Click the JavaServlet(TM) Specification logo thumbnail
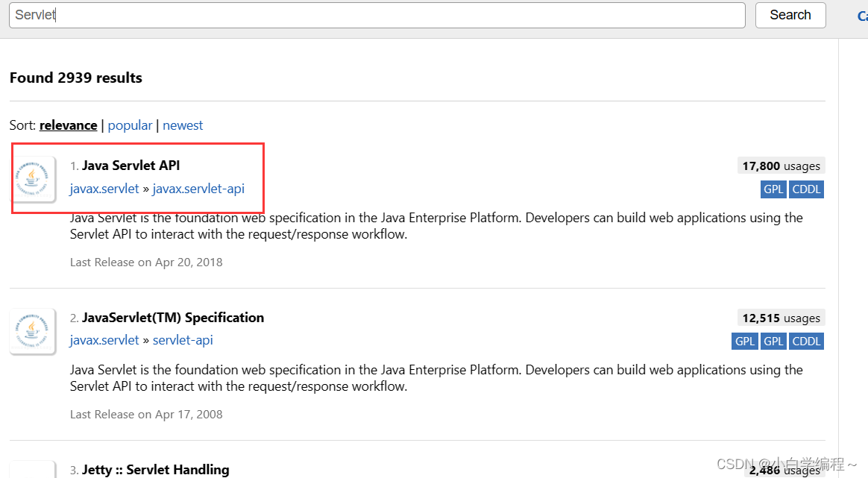868x478 pixels. pyautogui.click(x=33, y=331)
